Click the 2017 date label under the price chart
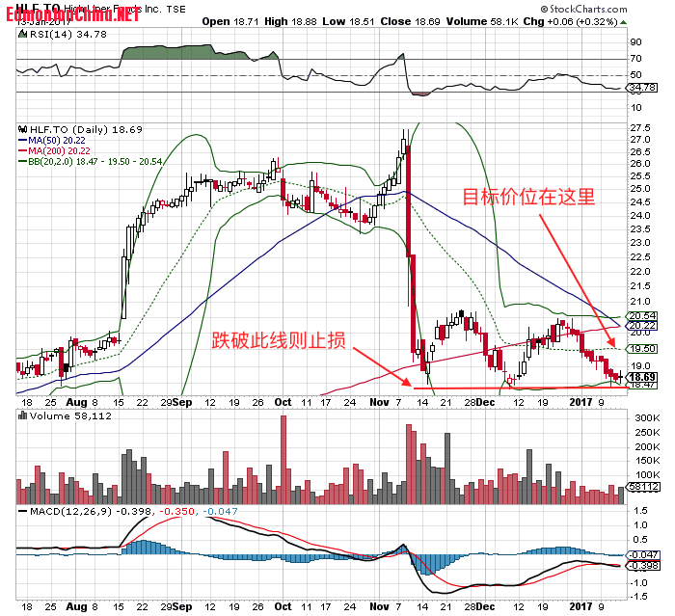 click(x=580, y=403)
